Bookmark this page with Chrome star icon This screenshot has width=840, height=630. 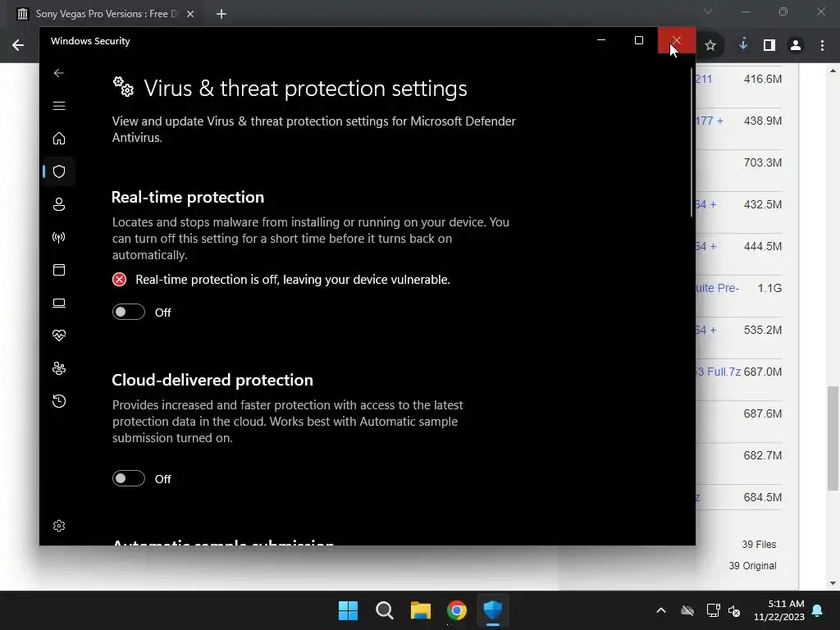(710, 46)
